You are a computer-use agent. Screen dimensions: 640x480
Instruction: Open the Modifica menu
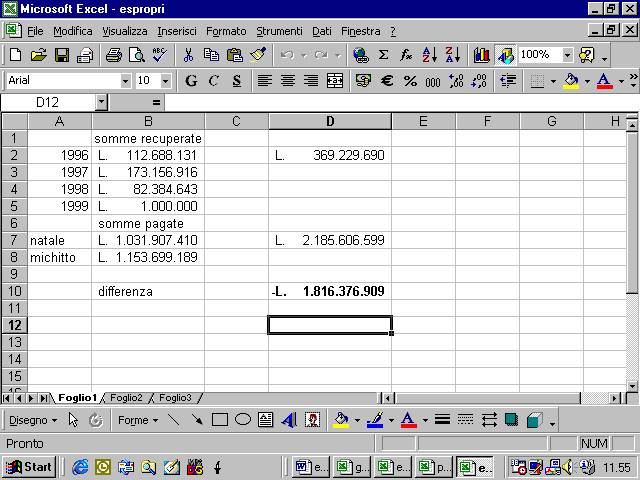73,31
